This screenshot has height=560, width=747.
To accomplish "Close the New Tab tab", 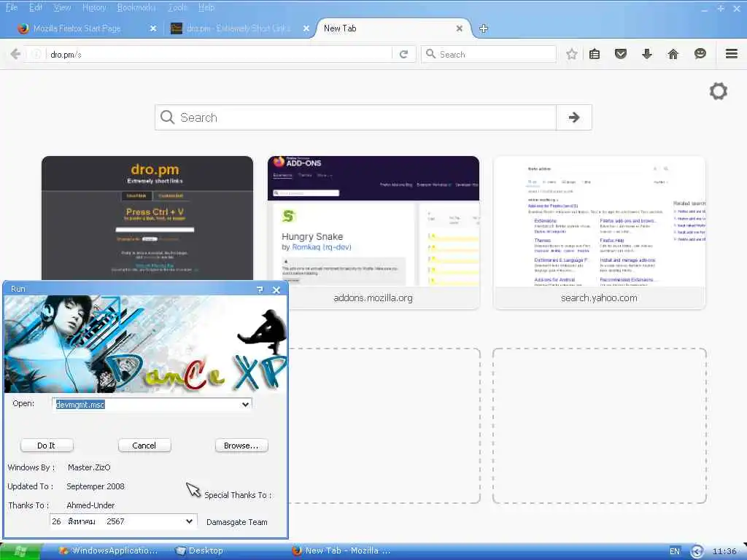I will click(460, 28).
